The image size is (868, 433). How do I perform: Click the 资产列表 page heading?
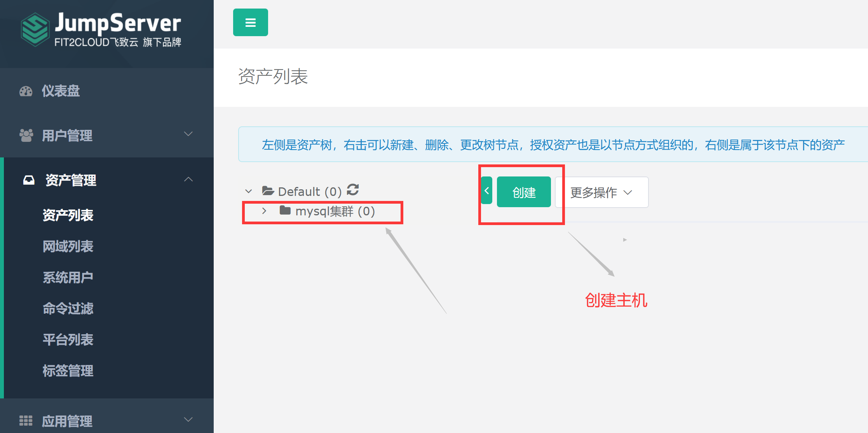[x=273, y=76]
